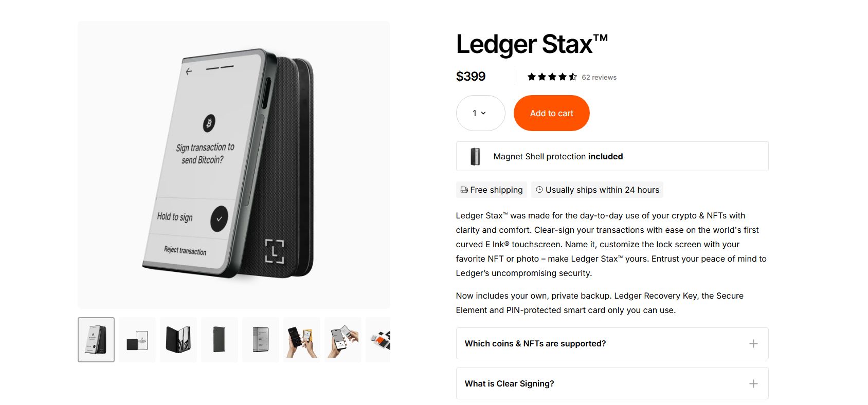The image size is (868, 405).
Task: Select the first boxed product thumbnail
Action: pyautogui.click(x=96, y=339)
